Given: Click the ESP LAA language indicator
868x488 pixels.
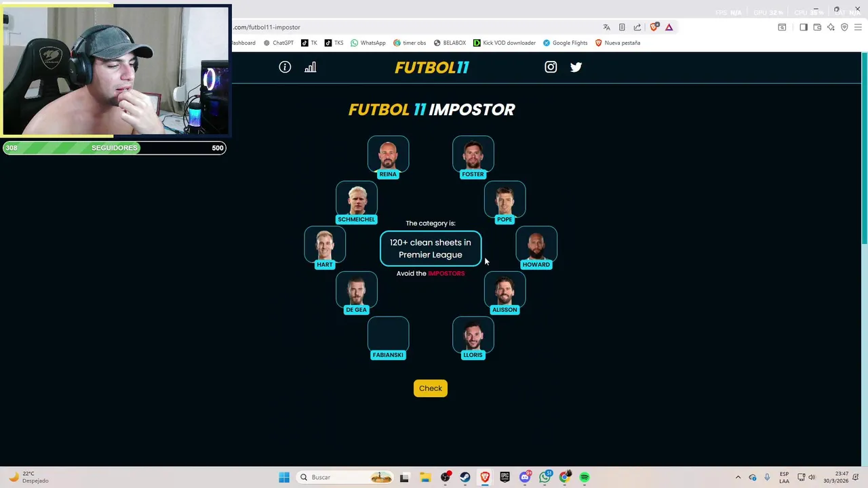Looking at the screenshot, I should click(784, 477).
